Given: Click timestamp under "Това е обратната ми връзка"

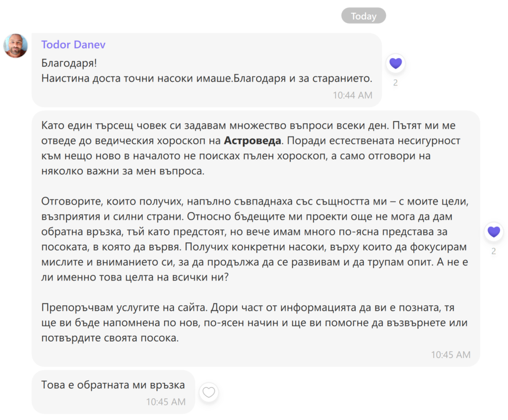Looking at the screenshot, I should click(166, 402).
